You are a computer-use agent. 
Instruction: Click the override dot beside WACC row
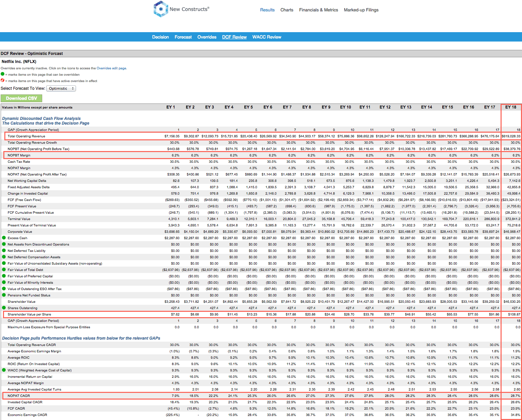[x=4, y=370]
